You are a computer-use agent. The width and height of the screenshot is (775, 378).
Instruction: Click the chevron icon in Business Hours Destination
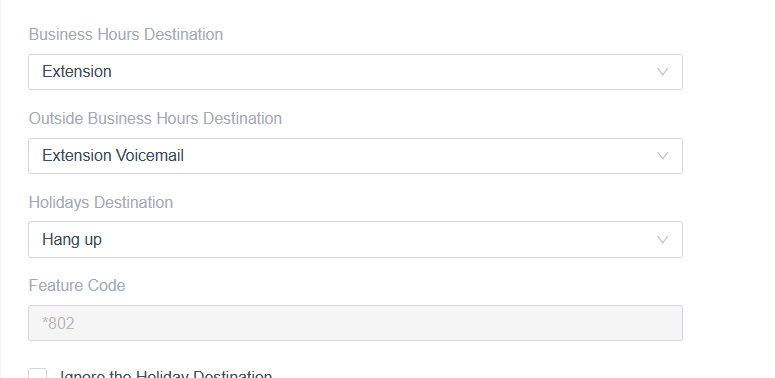coord(662,72)
